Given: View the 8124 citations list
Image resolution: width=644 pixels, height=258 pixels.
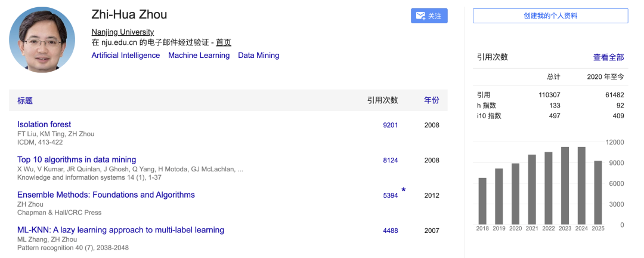Looking at the screenshot, I should point(390,161).
